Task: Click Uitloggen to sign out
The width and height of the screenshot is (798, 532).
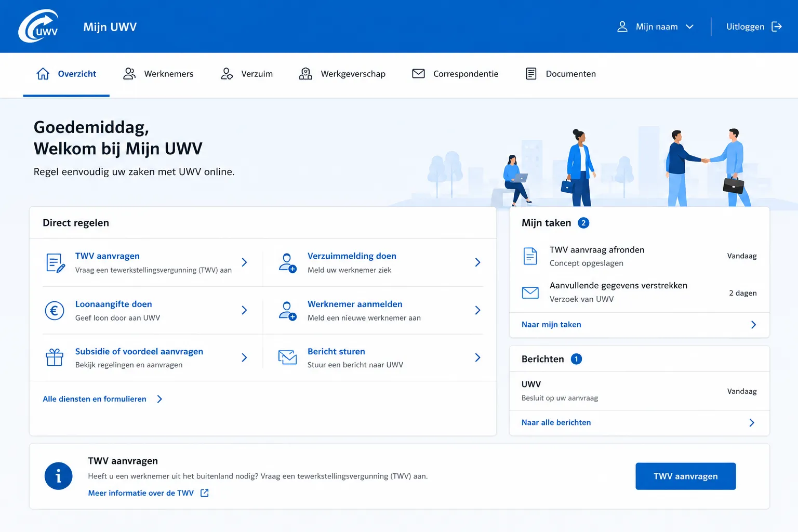Action: 754,26
